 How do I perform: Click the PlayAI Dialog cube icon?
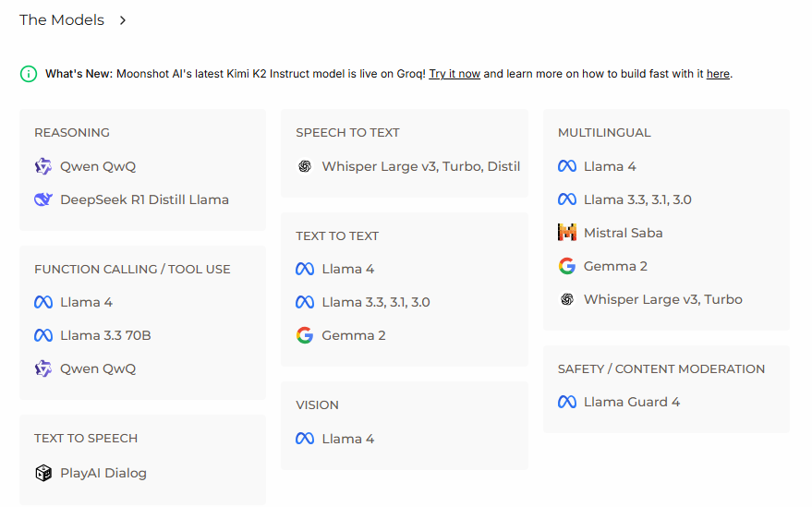(x=43, y=473)
